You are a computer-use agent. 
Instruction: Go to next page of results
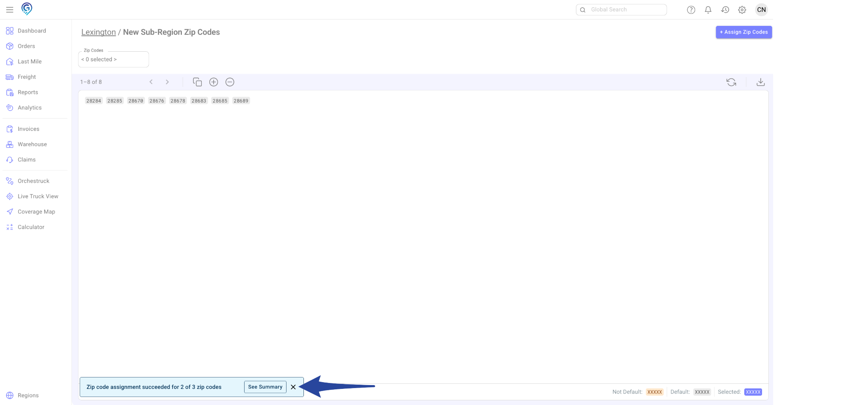pyautogui.click(x=167, y=82)
